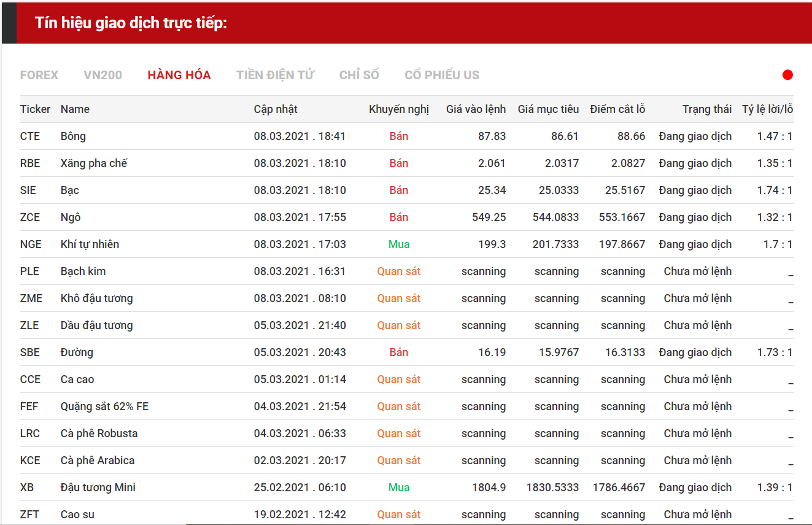The width and height of the screenshot is (812, 525).
Task: Click the Khí tự nhiên name
Action: coord(90,244)
